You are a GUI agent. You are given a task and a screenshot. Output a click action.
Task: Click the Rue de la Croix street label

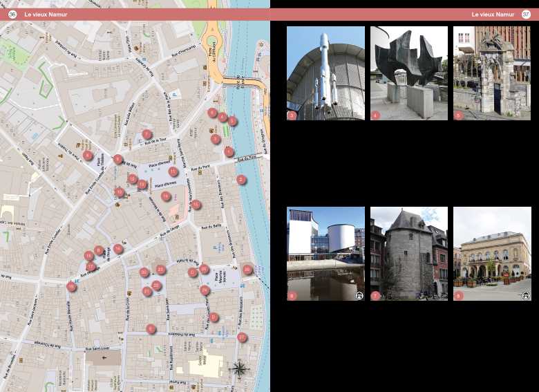[x=127, y=308]
